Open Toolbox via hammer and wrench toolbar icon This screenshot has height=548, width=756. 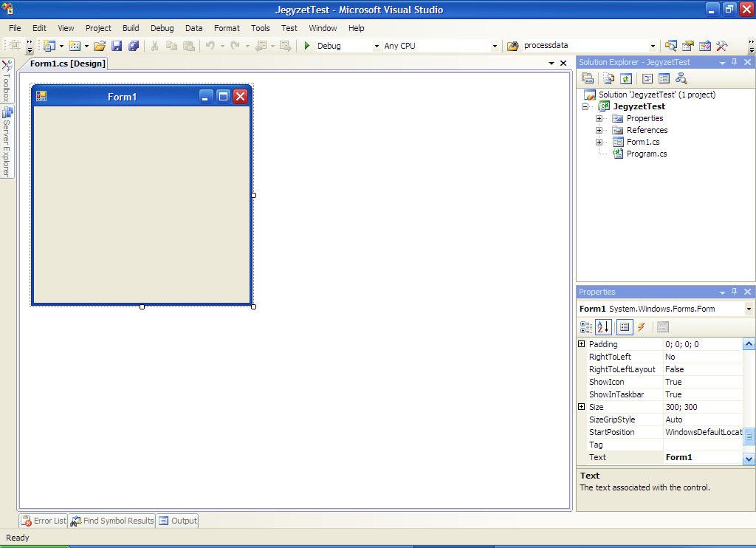722,46
